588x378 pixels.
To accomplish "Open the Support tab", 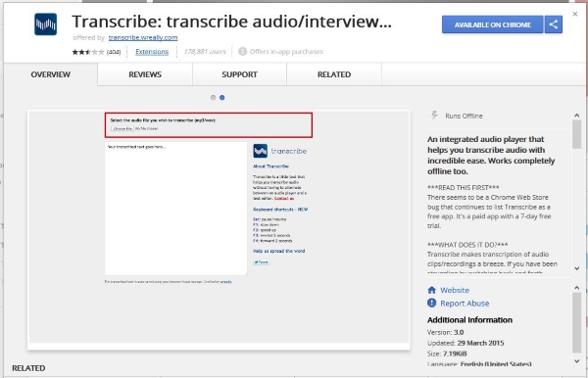I will [x=240, y=74].
